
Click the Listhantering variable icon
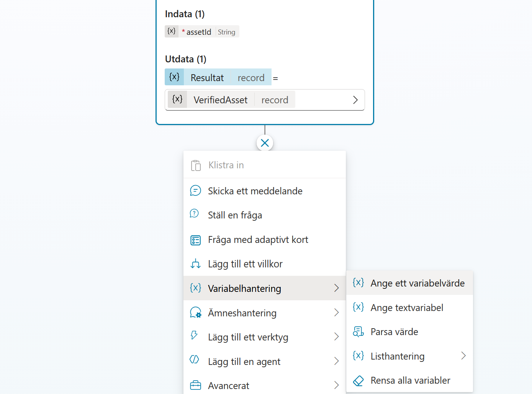[x=358, y=356]
